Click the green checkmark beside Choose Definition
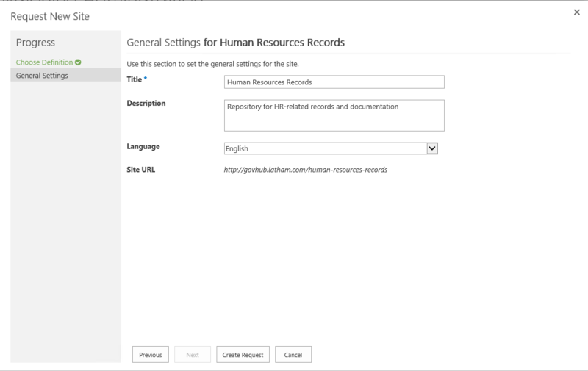Screen dimensions: 588x371 [78, 62]
